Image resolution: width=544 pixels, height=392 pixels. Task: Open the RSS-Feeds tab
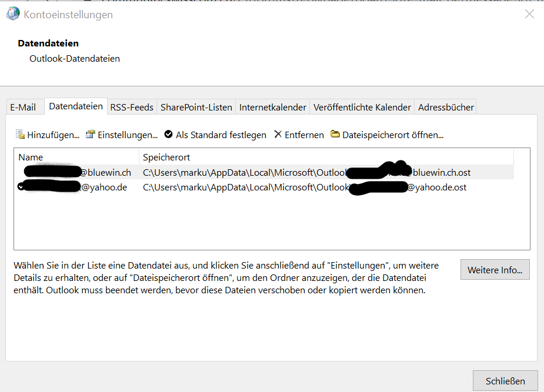pyautogui.click(x=132, y=107)
